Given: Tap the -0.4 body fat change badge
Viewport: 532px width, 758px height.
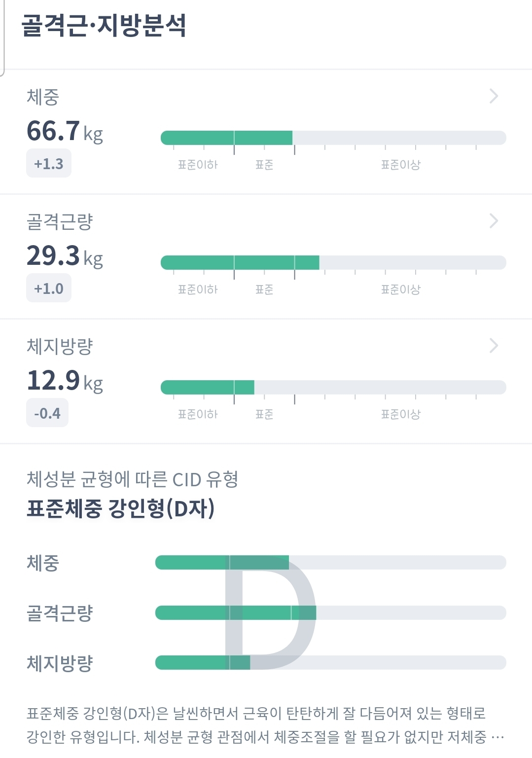Looking at the screenshot, I should coord(47,413).
